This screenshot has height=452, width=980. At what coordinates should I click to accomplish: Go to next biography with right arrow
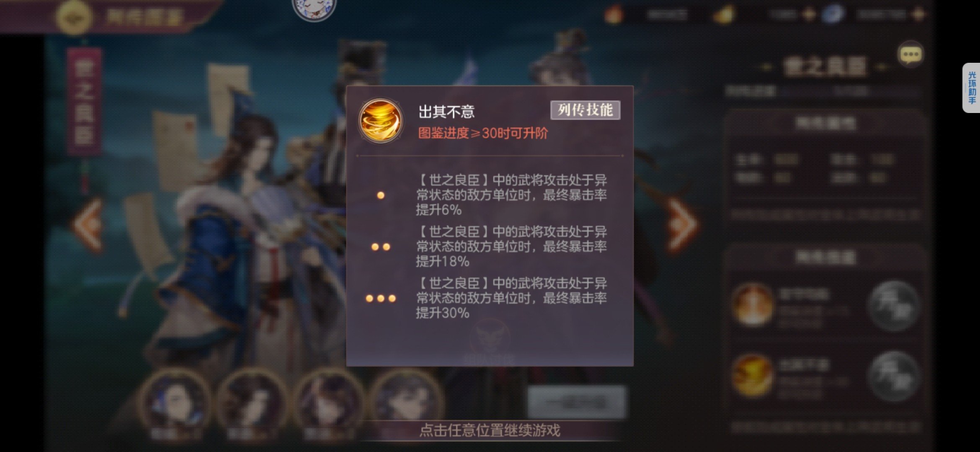682,225
